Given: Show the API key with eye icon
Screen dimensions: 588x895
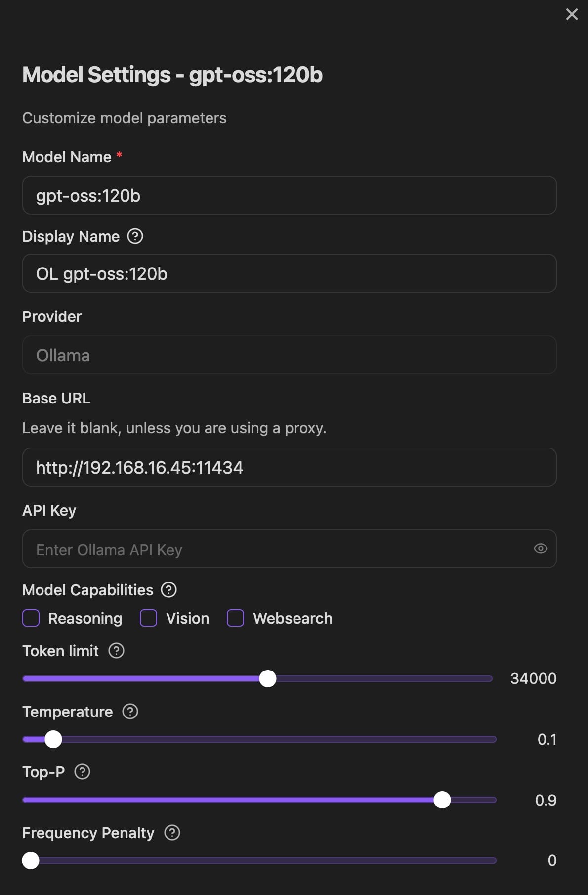Looking at the screenshot, I should pos(541,549).
